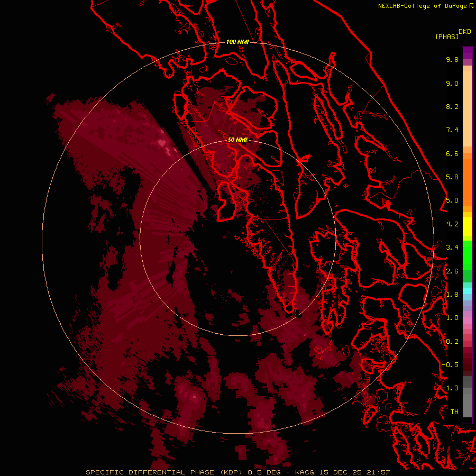Click the 9.0 scale value
Image resolution: width=476 pixels, height=476 pixels.
click(x=452, y=83)
